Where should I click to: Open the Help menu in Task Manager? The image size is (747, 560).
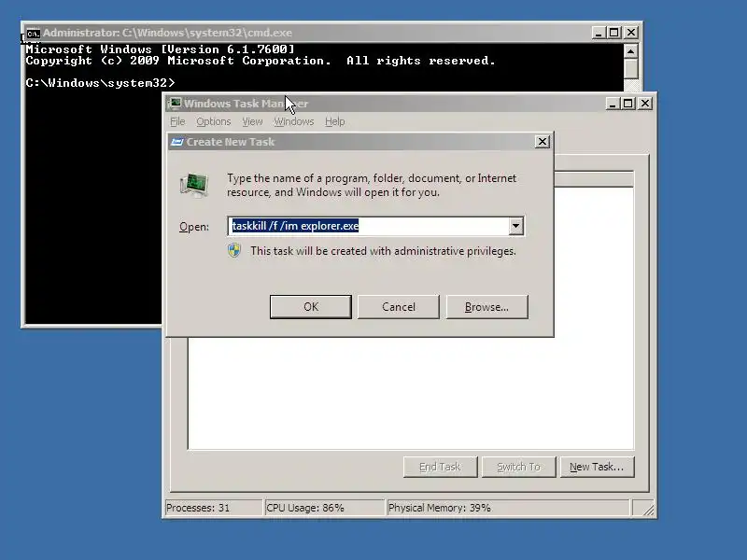335,121
